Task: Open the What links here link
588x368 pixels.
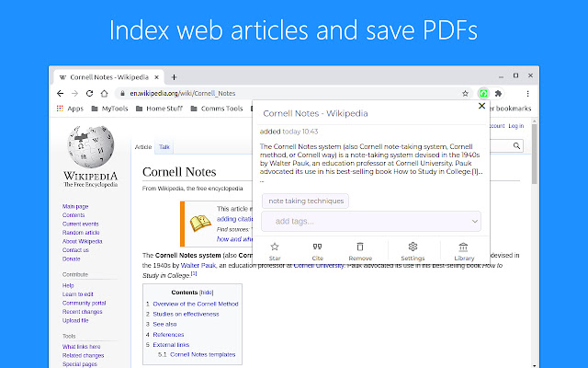Action: [82, 347]
